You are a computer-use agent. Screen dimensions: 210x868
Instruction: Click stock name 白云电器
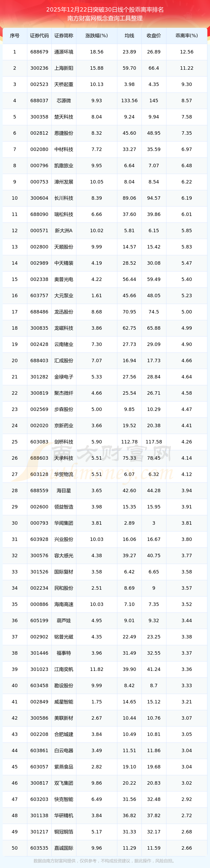pos(64,750)
